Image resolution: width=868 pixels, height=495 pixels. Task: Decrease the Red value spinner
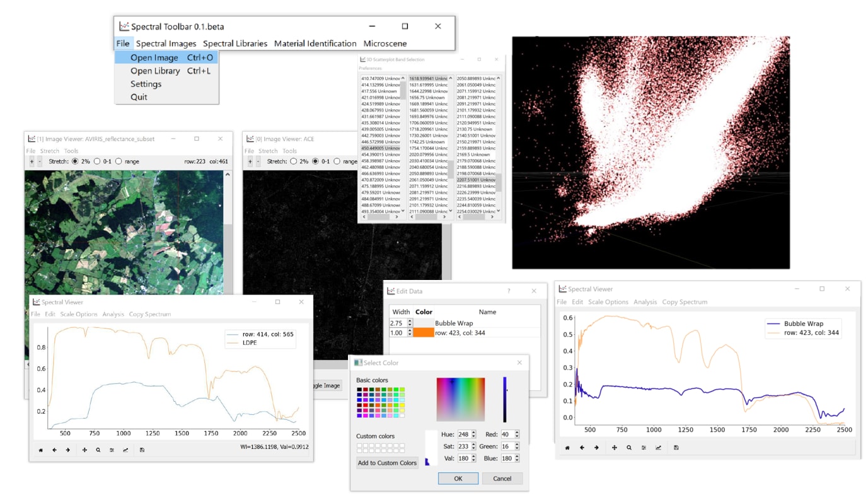(517, 436)
